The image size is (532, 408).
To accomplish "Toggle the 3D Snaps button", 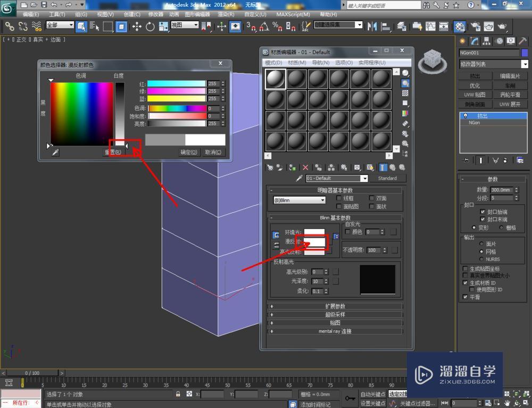I will pyautogui.click(x=251, y=26).
